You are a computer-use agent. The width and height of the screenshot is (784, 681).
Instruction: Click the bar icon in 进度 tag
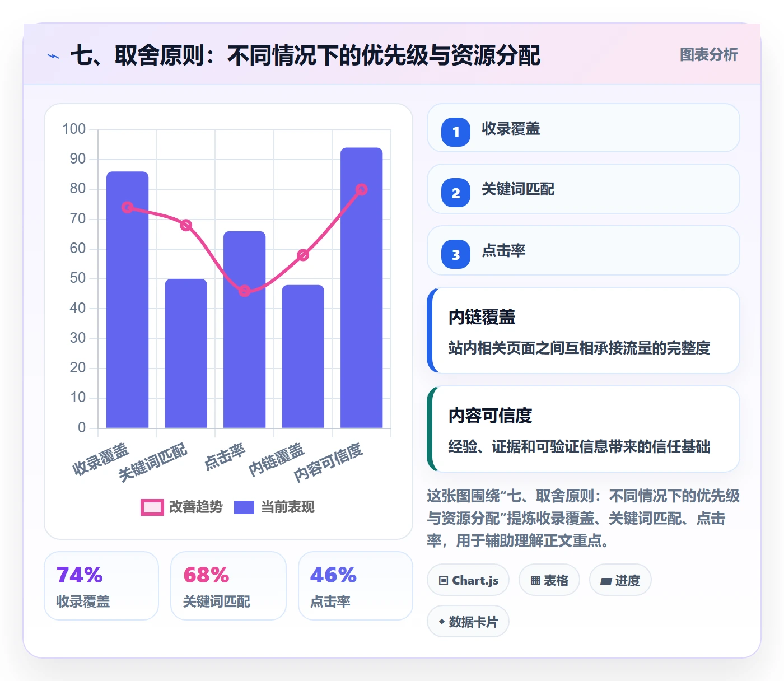tap(606, 581)
